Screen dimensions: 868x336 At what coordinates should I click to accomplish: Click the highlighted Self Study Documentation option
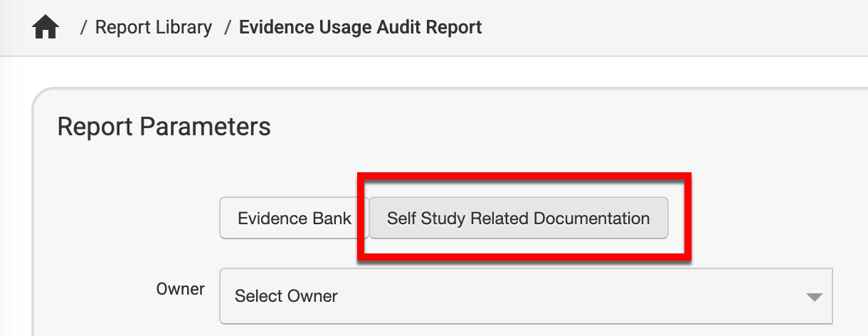point(518,218)
